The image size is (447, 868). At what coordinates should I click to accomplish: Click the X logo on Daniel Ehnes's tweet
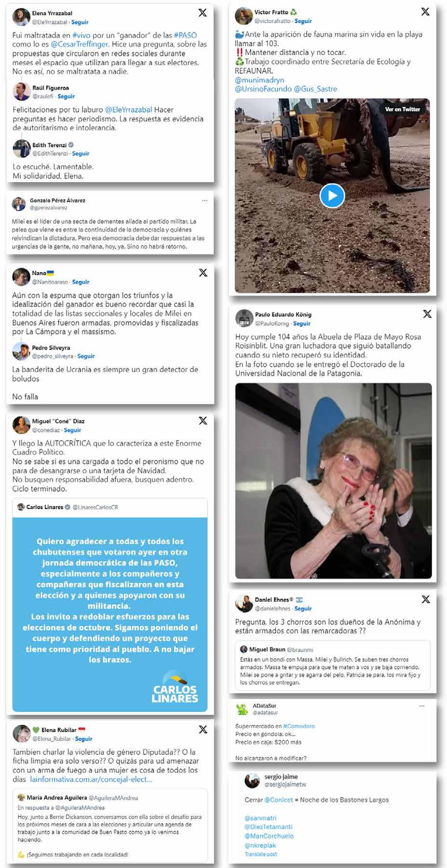coord(426,599)
